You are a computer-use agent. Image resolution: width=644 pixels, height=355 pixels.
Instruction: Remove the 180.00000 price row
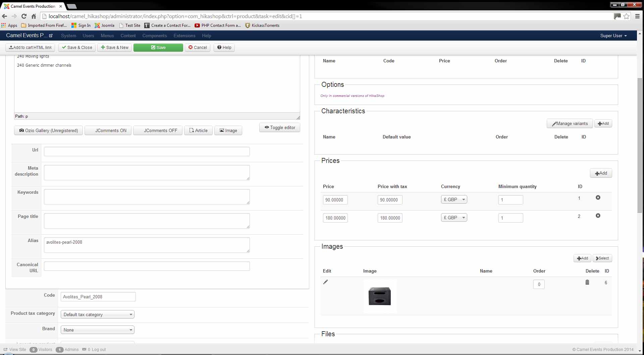pyautogui.click(x=598, y=216)
